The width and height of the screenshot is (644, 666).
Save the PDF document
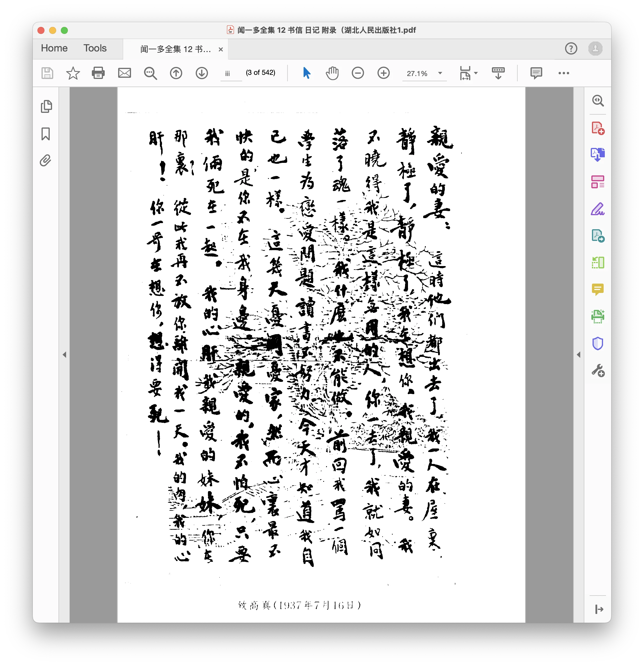47,73
